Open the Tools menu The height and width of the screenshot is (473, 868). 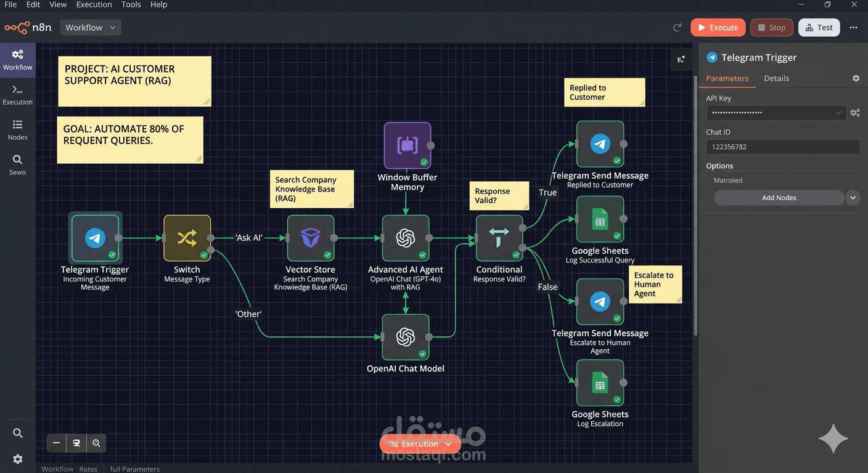pos(131,4)
